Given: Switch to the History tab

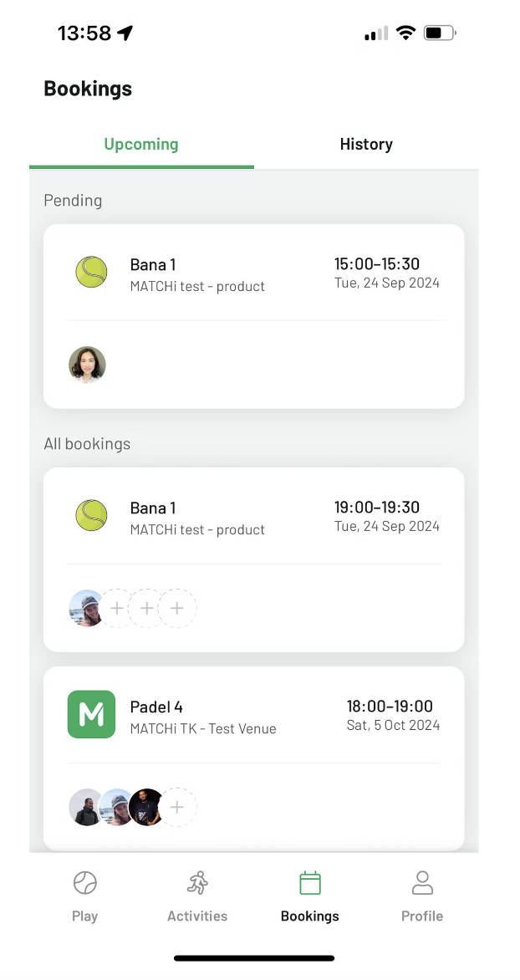Looking at the screenshot, I should [366, 145].
